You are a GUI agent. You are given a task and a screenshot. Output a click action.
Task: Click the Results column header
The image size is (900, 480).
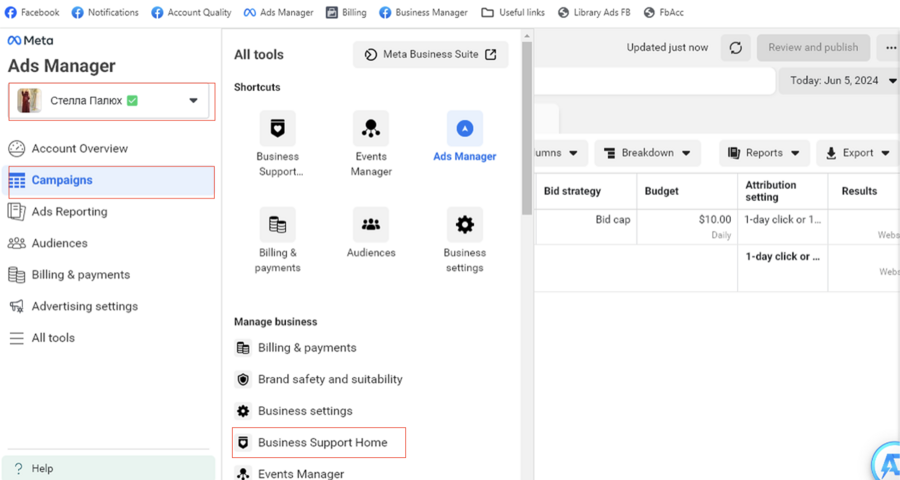[x=864, y=191]
